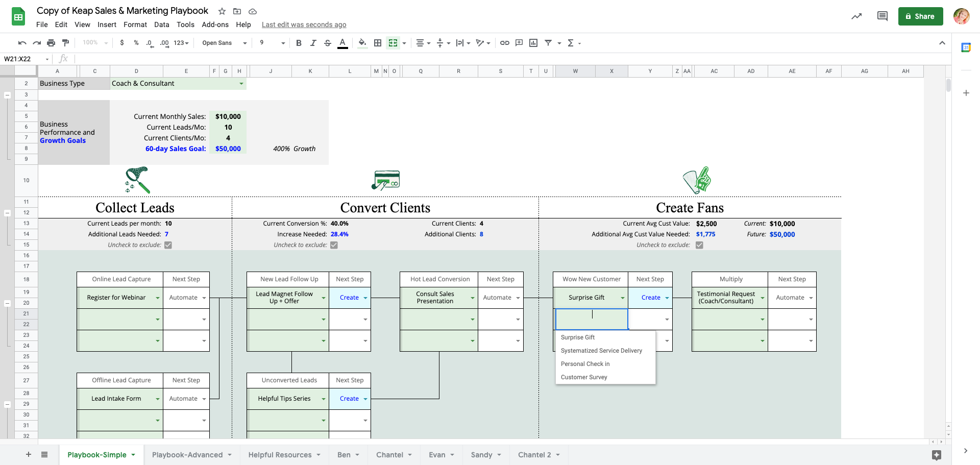Expand the Coach & Consultant business type dropdown
The image size is (980, 465).
241,84
